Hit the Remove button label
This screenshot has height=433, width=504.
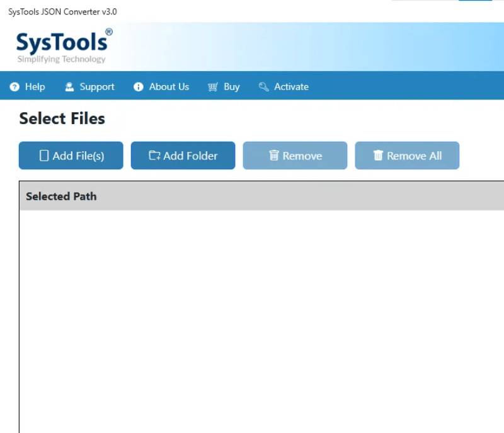click(302, 156)
